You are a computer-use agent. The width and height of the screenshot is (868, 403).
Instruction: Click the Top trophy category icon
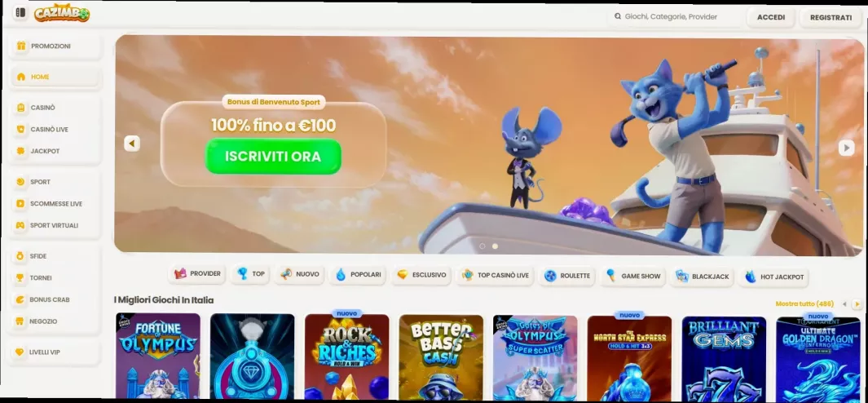[x=242, y=274]
